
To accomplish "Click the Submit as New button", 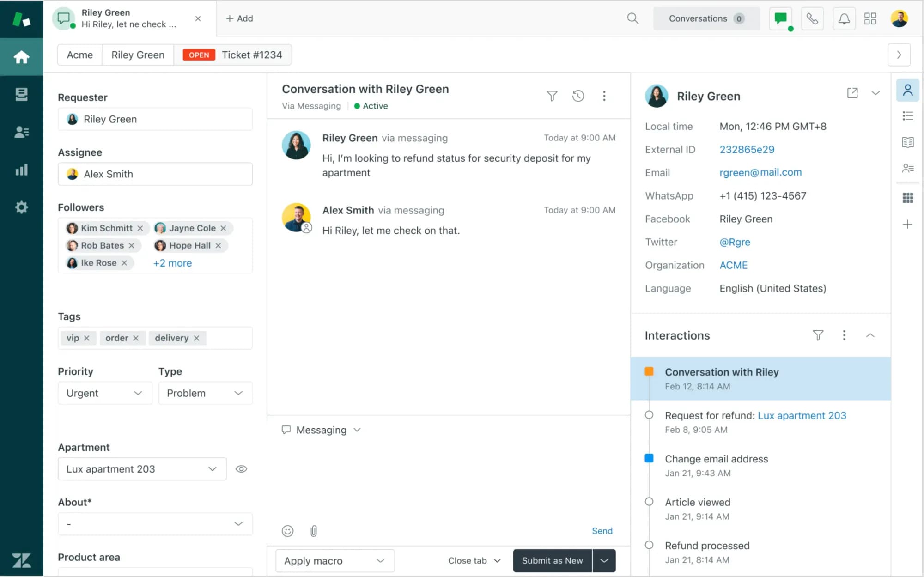I will (x=553, y=560).
